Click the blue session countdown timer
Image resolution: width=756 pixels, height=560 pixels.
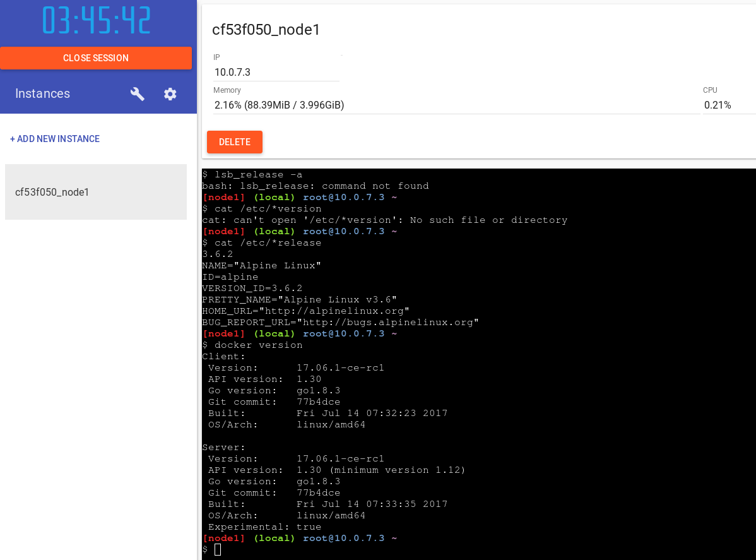[x=96, y=20]
